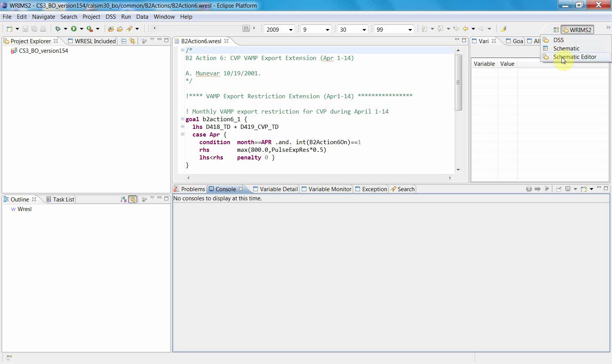Minimize the B2Action6.wresl editor pane
This screenshot has height=364, width=612.
[x=457, y=40]
